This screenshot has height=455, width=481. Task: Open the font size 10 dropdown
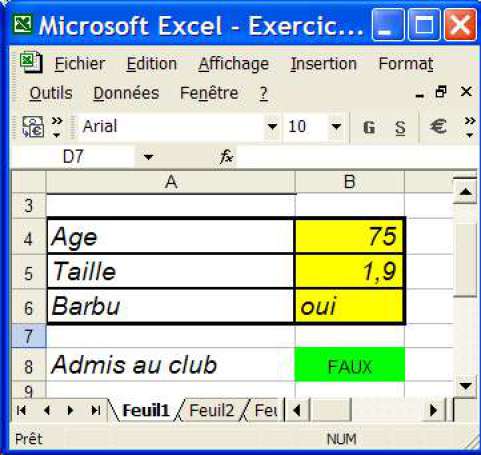pos(336,127)
